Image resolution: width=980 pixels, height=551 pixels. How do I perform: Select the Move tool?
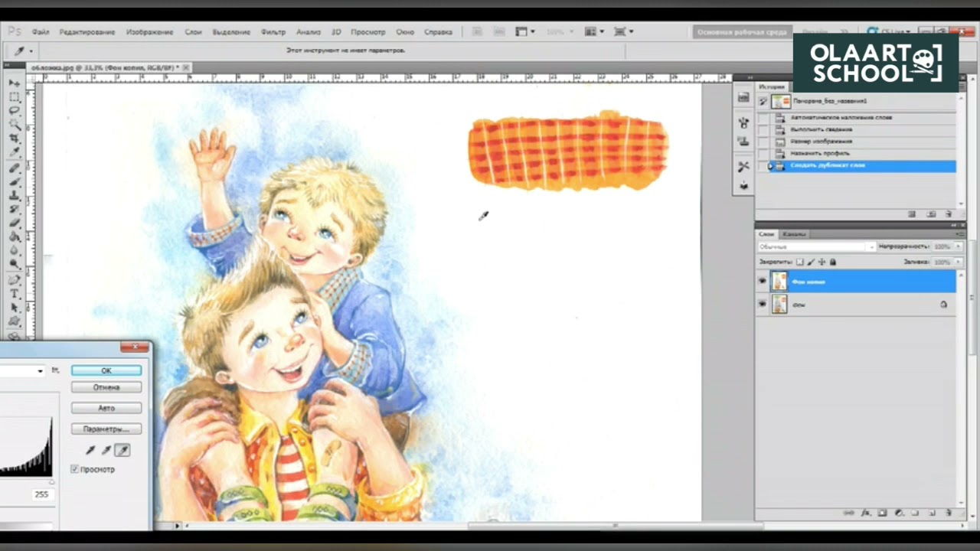tap(15, 83)
